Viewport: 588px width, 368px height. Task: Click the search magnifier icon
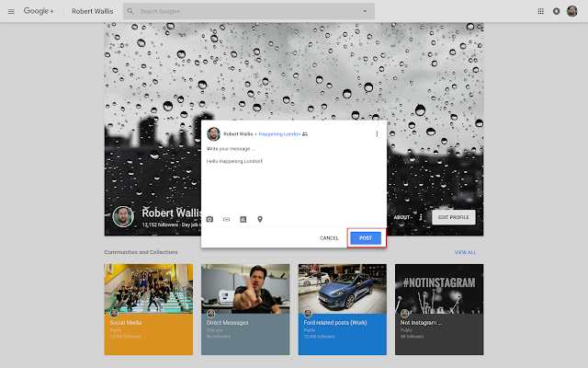pyautogui.click(x=130, y=11)
